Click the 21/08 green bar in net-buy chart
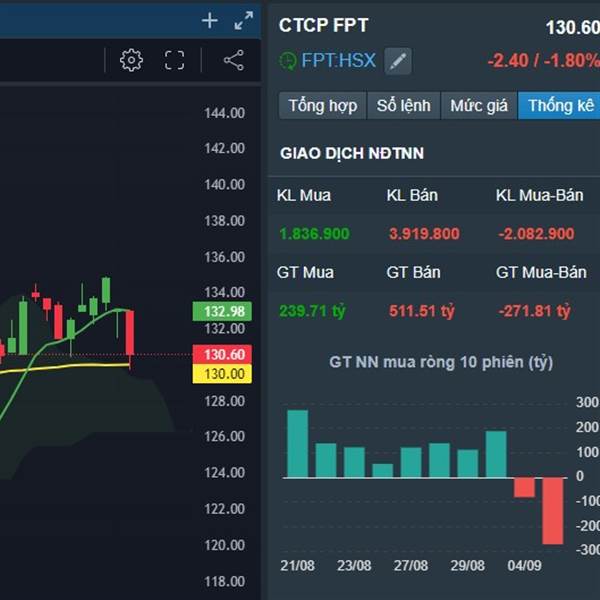 click(297, 443)
